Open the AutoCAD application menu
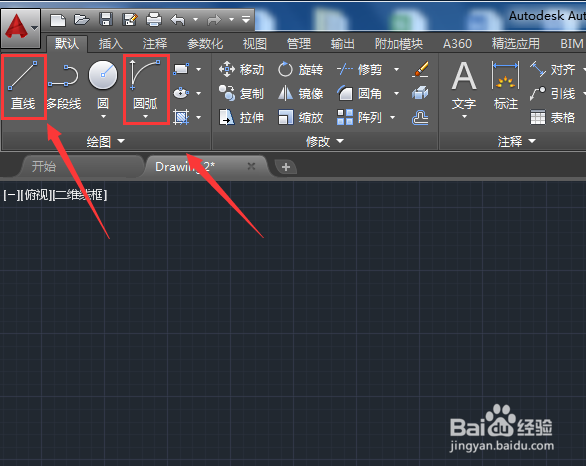The height and width of the screenshot is (466, 586). tap(21, 28)
